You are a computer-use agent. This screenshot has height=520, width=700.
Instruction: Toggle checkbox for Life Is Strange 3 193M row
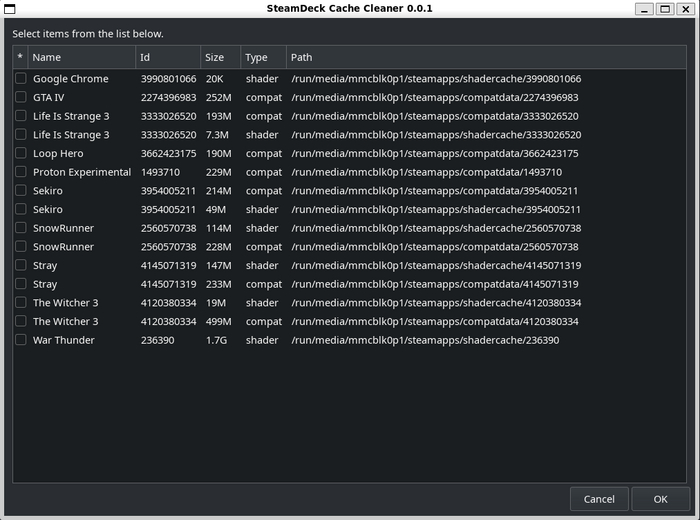(21, 116)
